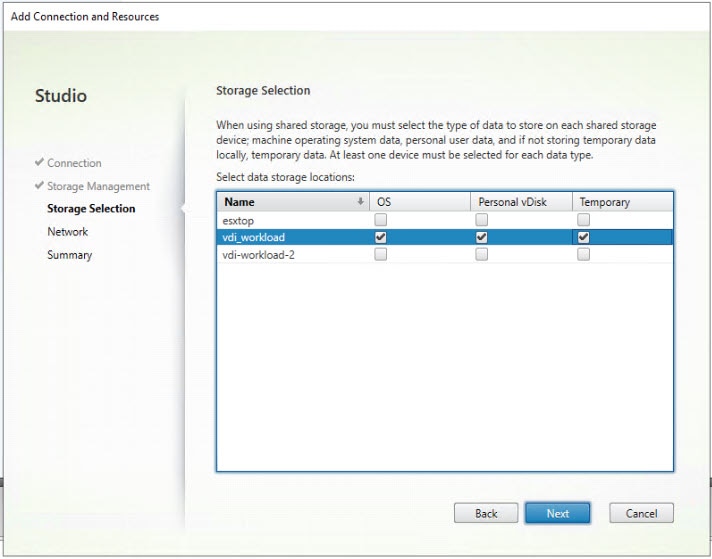Uncheck Personal vDisk for vdi_workload

482,237
